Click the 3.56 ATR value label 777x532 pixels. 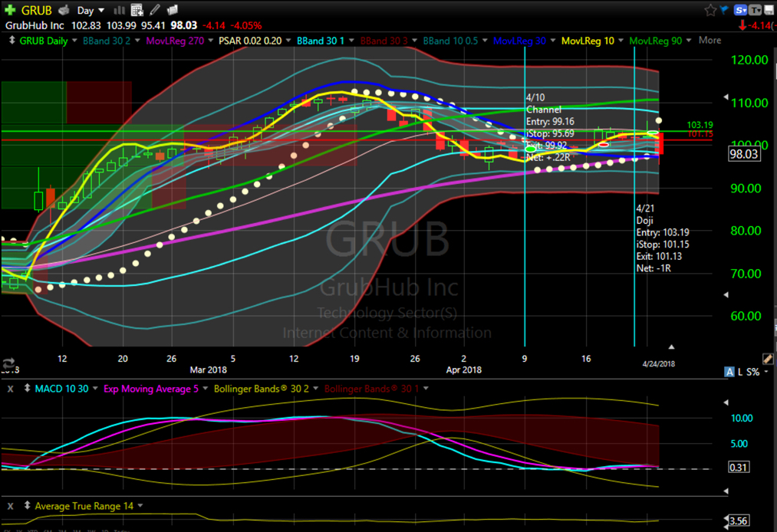coord(739,521)
